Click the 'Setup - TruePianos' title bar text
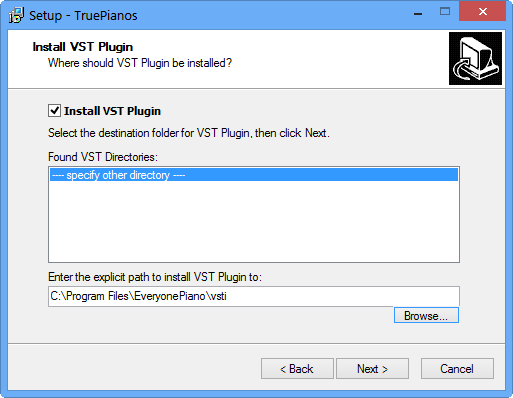 83,16
